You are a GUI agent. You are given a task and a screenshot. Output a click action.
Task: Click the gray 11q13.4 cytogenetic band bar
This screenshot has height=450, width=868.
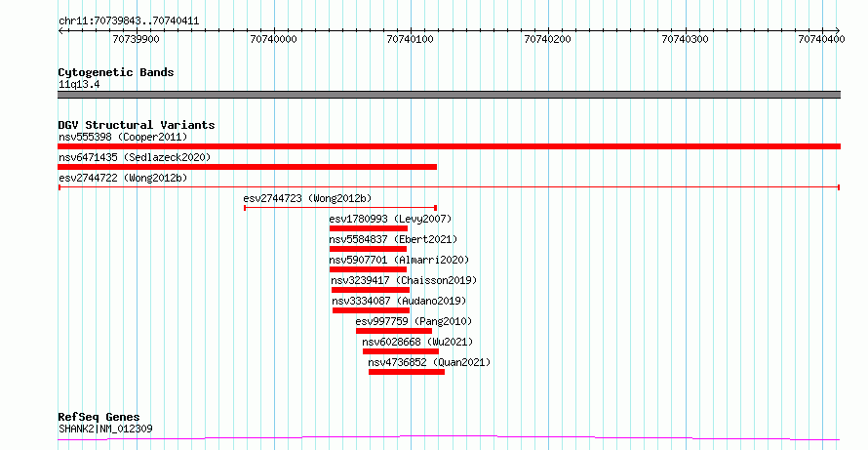pos(449,95)
